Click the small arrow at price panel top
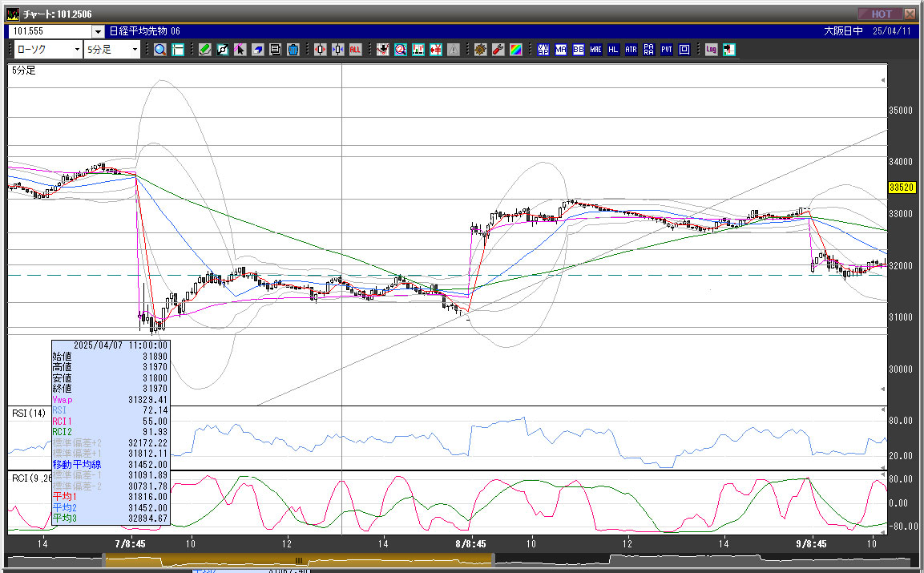Viewport: 924px width, 573px height. tap(883, 80)
